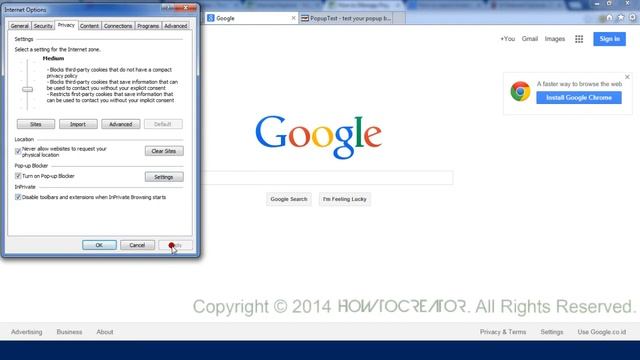This screenshot has width=640, height=360.
Task: Click I'm Feeling Lucky button
Action: coord(344,199)
